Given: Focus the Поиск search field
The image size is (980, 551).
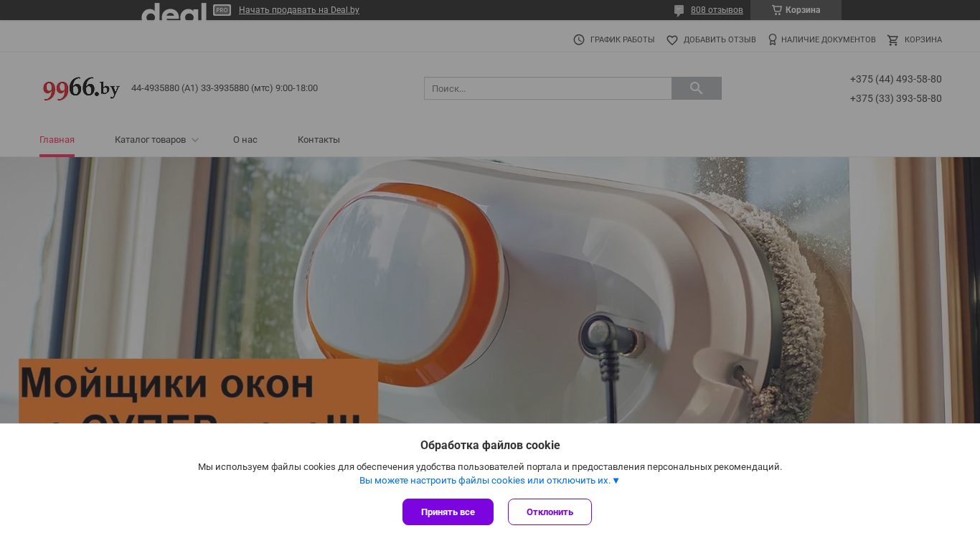Looking at the screenshot, I should pos(548,88).
